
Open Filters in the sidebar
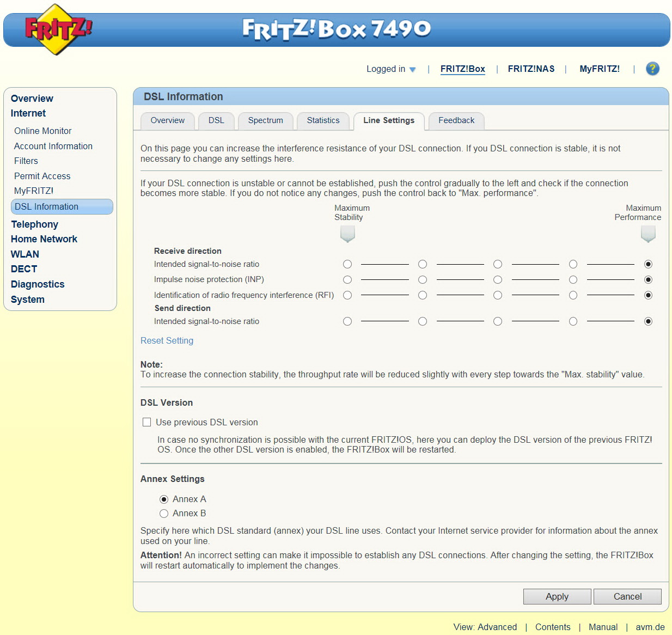coord(26,161)
